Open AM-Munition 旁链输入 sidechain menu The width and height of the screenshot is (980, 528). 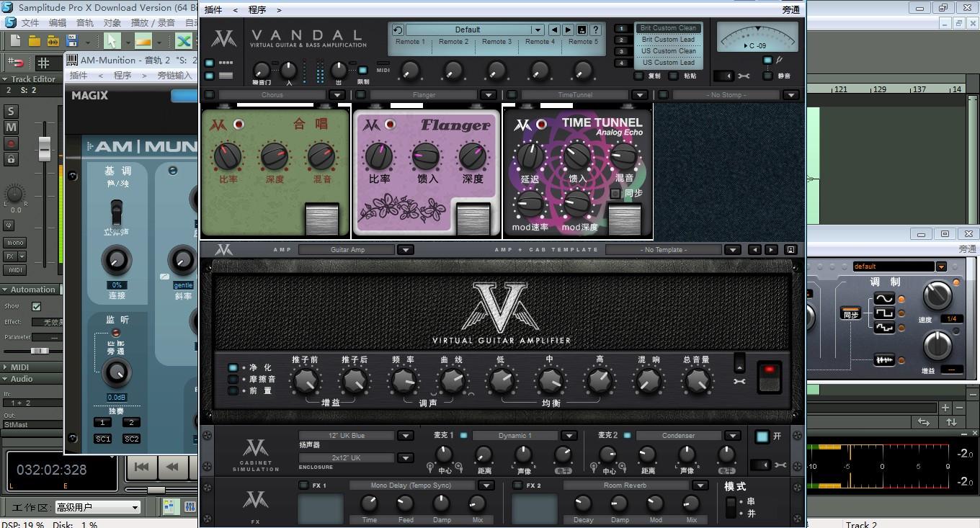174,76
